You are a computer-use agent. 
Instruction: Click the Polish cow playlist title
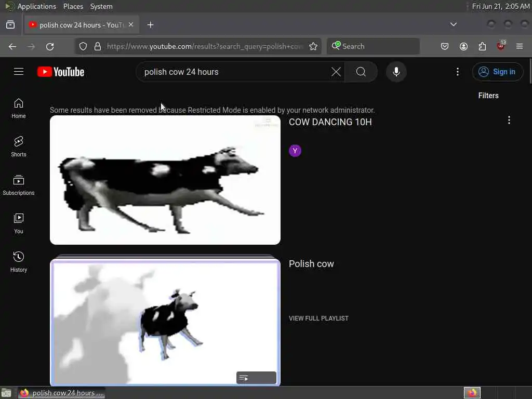coord(311,264)
